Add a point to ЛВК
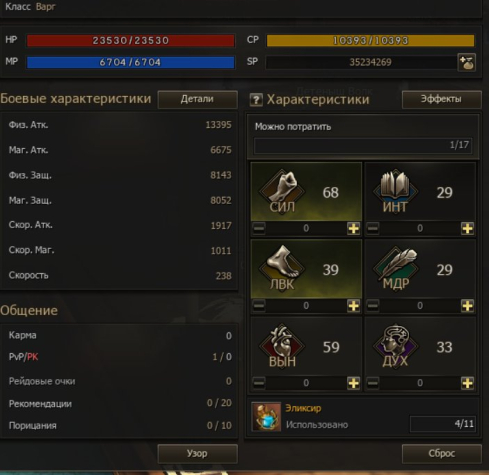Image resolution: width=489 pixels, height=475 pixels. (x=354, y=306)
